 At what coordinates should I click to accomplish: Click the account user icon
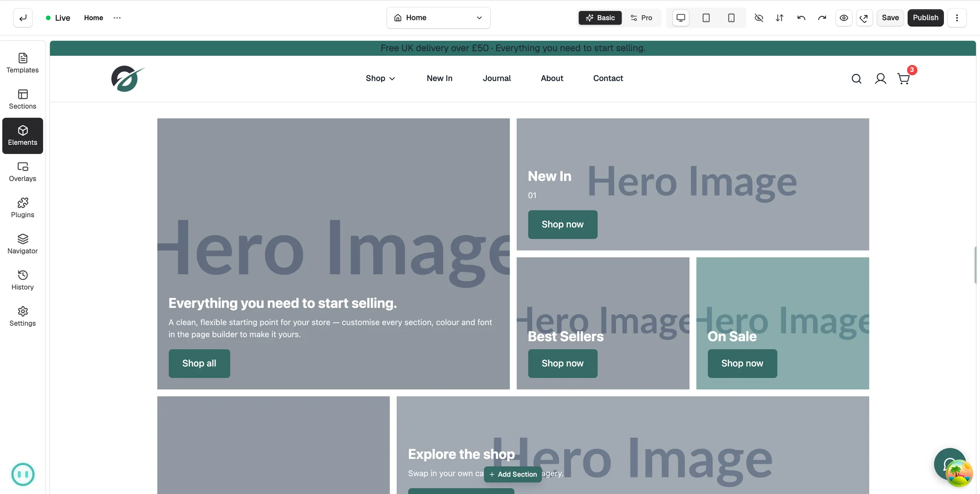pyautogui.click(x=880, y=79)
